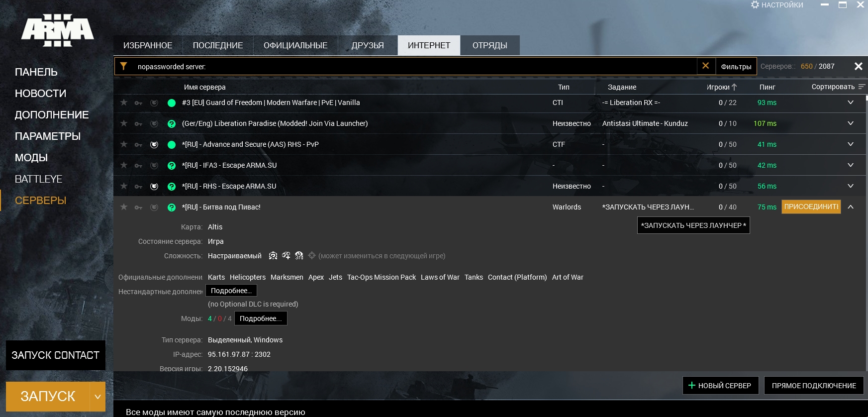Viewport: 868px width, 417px height.
Task: Select the ИНТЕРНЕТ tab
Action: pos(429,45)
